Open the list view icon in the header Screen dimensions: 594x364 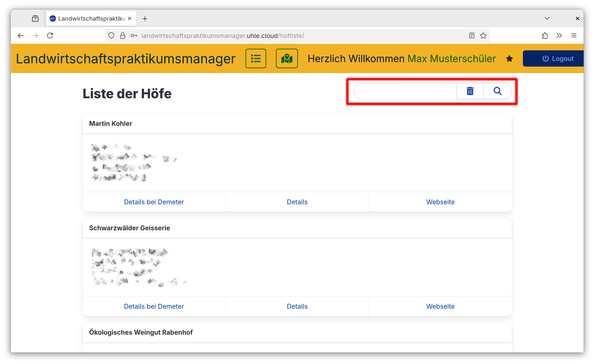(256, 58)
